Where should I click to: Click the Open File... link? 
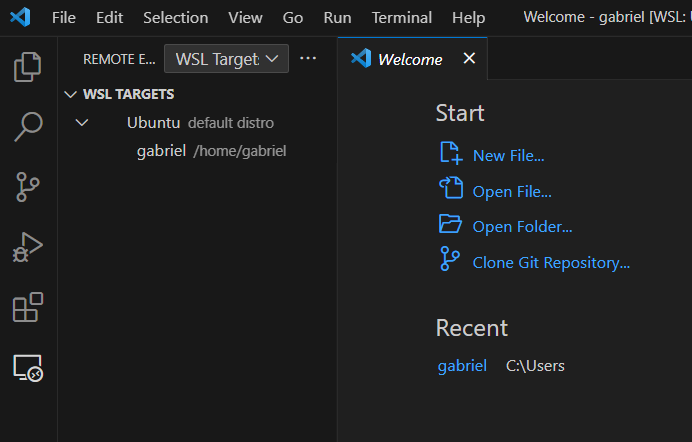pos(512,192)
